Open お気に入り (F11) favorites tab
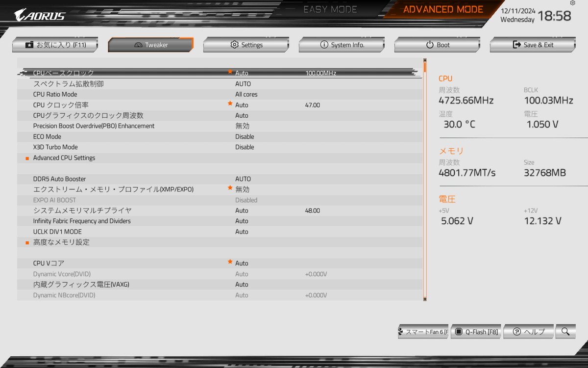The image size is (588, 368). click(55, 45)
